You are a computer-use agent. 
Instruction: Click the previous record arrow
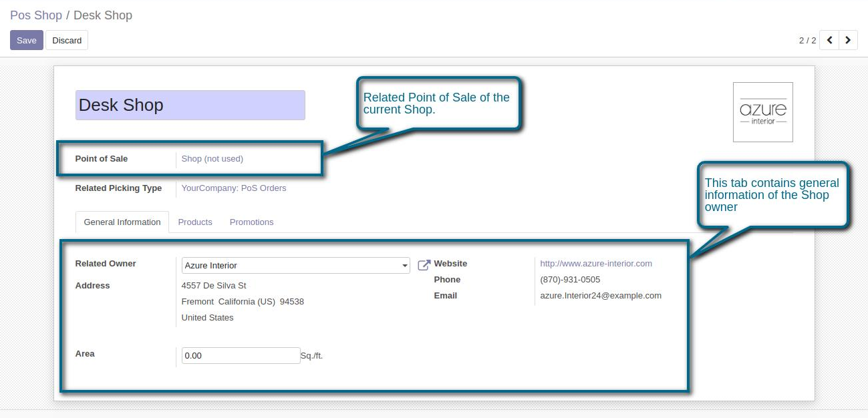coord(829,40)
